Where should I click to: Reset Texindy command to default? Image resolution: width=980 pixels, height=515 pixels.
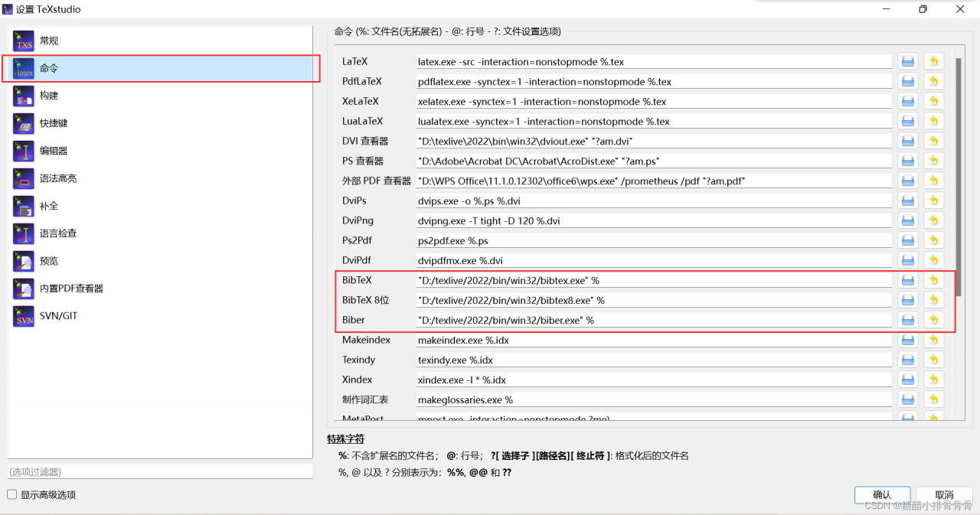click(933, 360)
